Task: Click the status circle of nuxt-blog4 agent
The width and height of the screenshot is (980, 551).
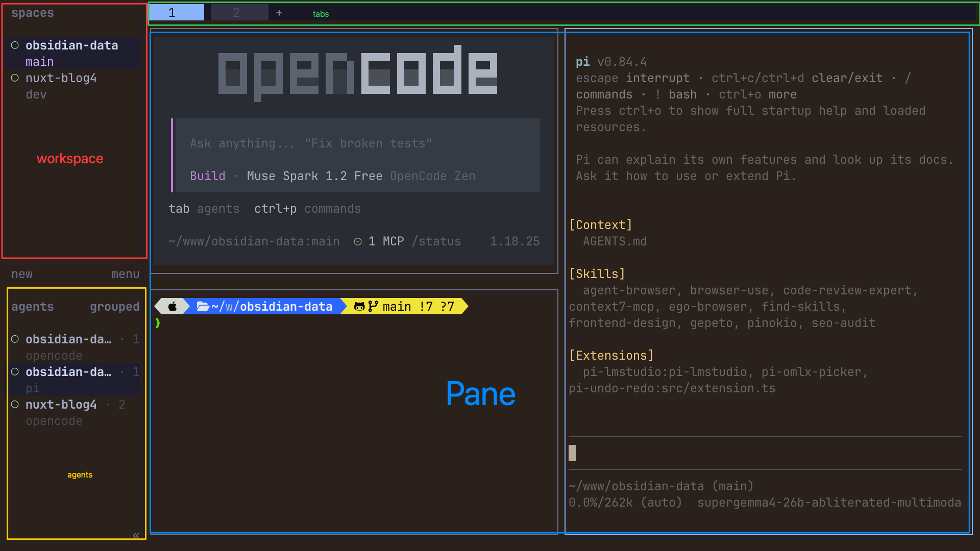Action: point(15,405)
